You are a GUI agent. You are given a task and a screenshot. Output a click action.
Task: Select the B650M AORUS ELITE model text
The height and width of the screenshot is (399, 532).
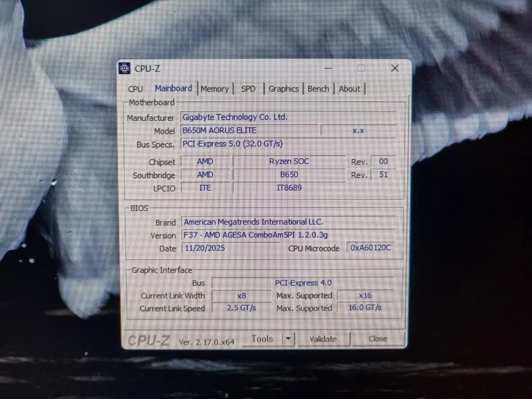219,130
